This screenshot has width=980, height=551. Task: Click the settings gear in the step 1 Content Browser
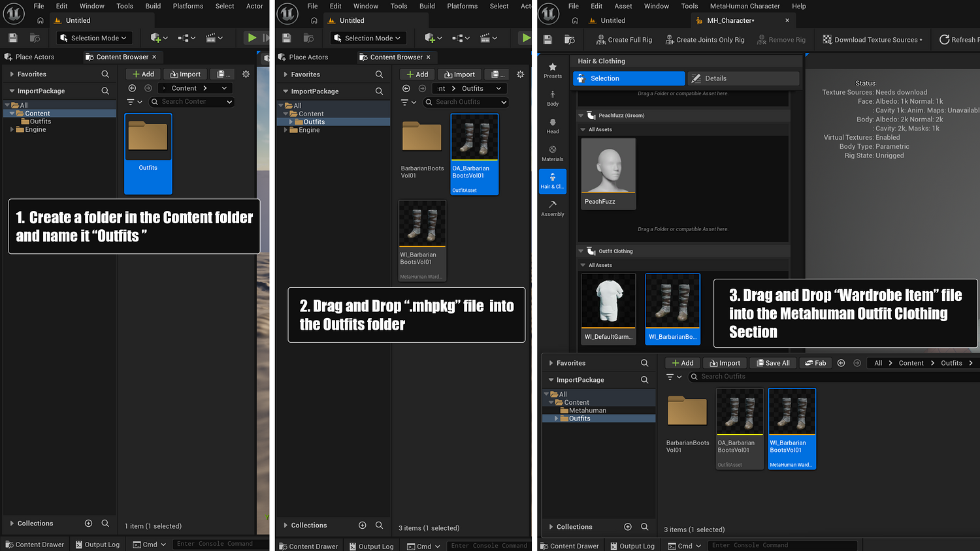click(x=246, y=74)
